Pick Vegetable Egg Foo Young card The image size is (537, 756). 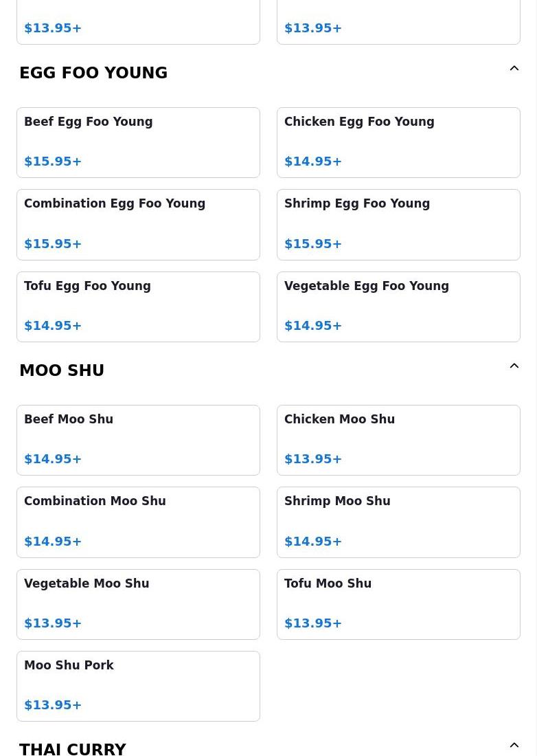398,307
